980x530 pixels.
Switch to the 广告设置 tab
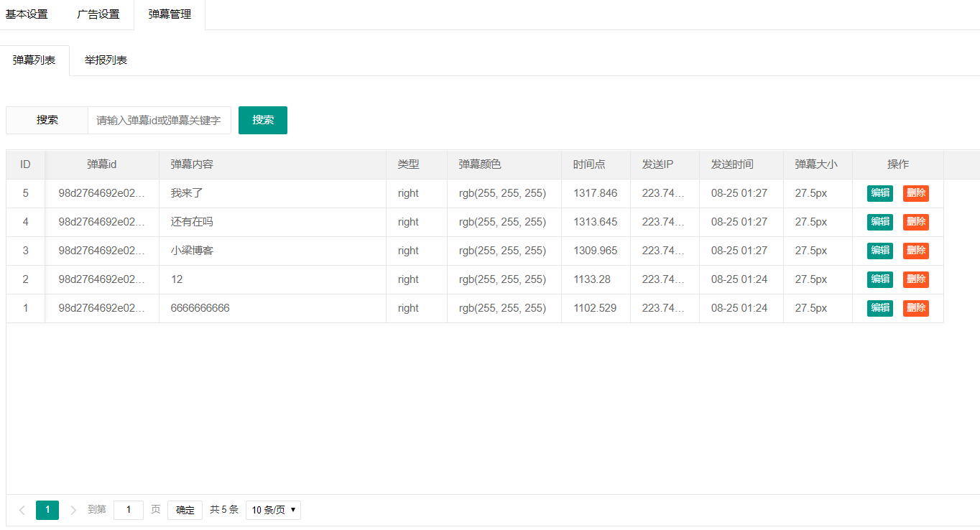click(x=98, y=14)
